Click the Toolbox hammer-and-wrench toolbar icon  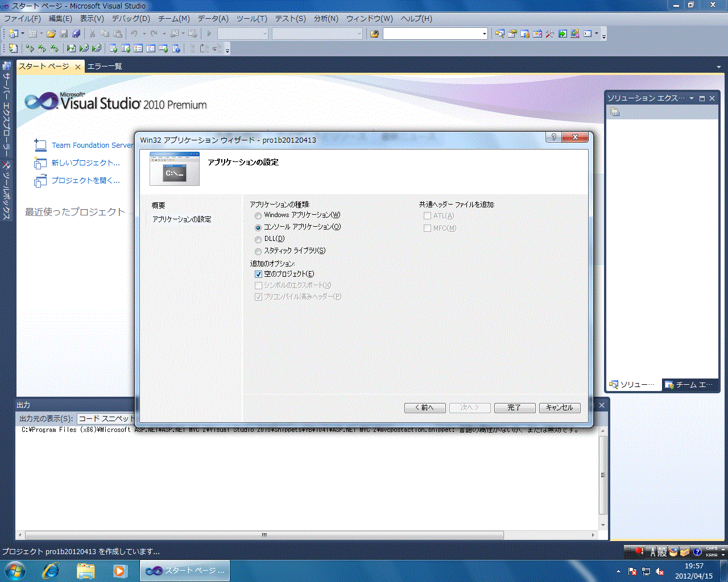pyautogui.click(x=549, y=34)
